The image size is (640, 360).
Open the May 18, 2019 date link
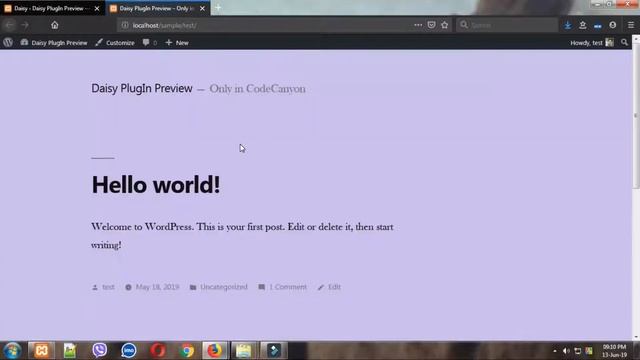tap(157, 287)
